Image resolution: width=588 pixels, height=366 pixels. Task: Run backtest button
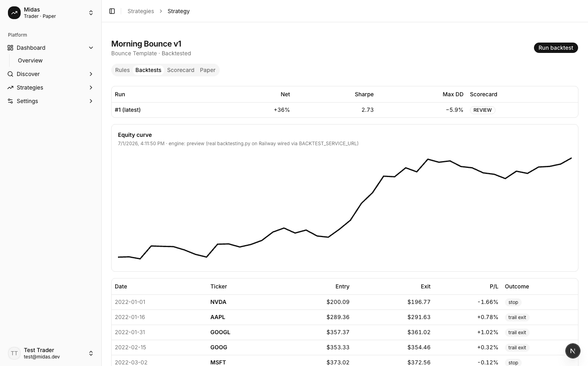tap(556, 48)
